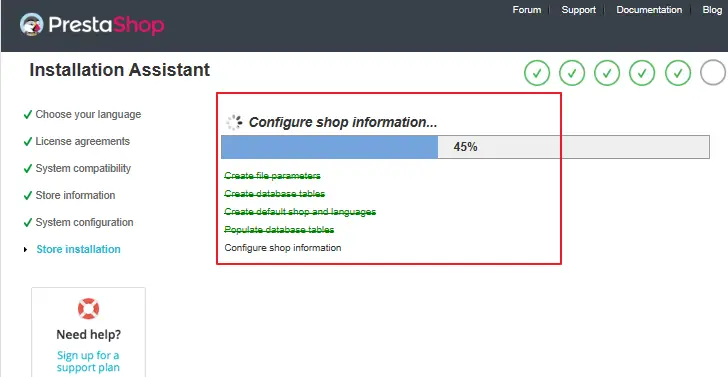Click the Need help? heading
This screenshot has width=728, height=377.
tap(89, 334)
